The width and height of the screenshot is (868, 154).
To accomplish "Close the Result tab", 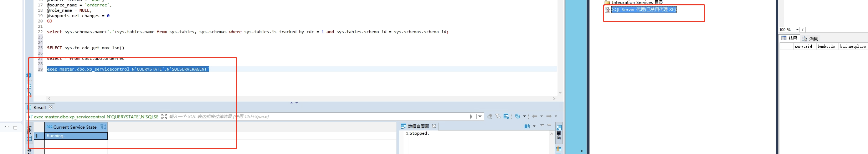I will (x=51, y=107).
